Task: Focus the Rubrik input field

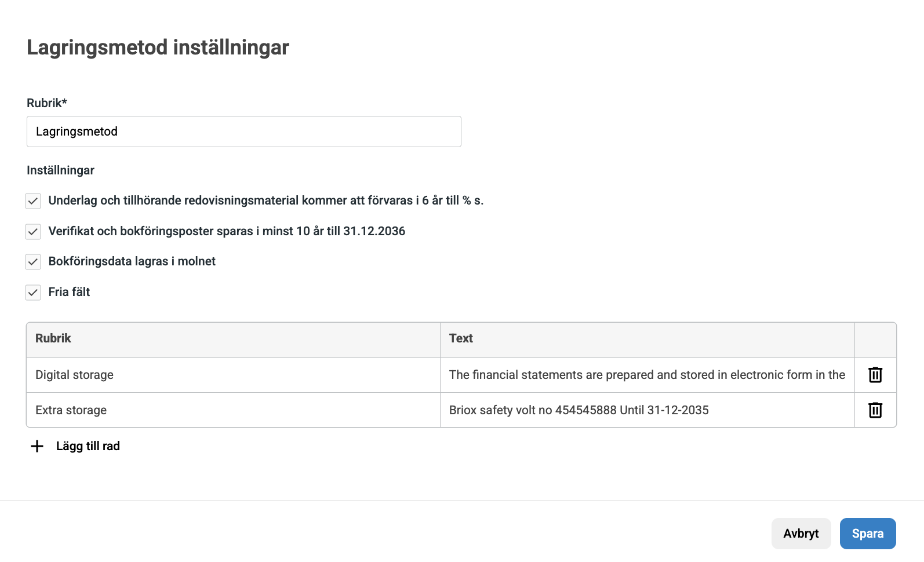Action: coord(243,132)
